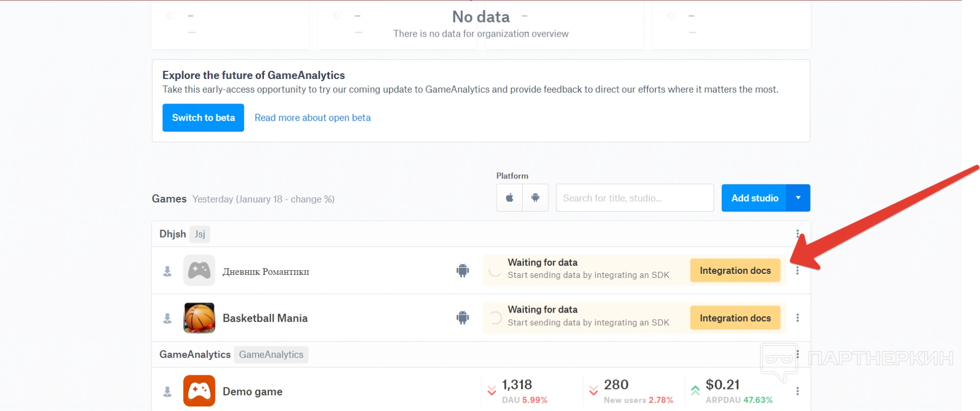The width and height of the screenshot is (980, 411).
Task: Open three-dot menu for Demo game
Action: coord(797,391)
